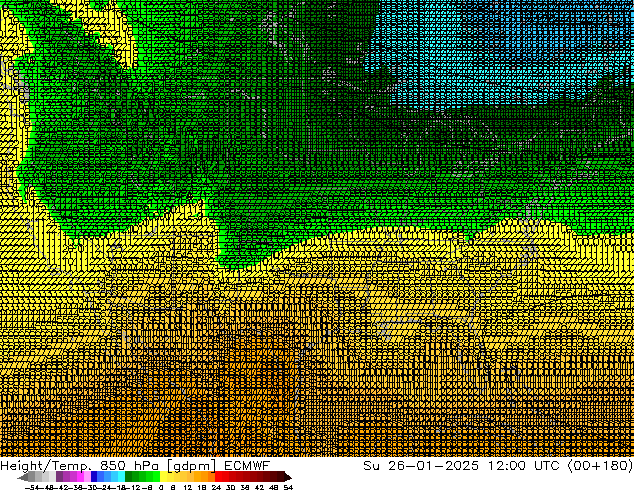Click the 'Su 26-01-2025 12:00 UTC (00+180)' timestamp
This screenshot has width=634, height=490.
(498, 465)
